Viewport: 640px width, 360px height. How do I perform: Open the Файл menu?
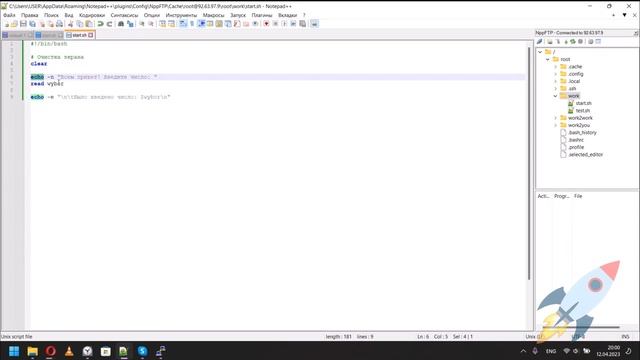tap(9, 15)
